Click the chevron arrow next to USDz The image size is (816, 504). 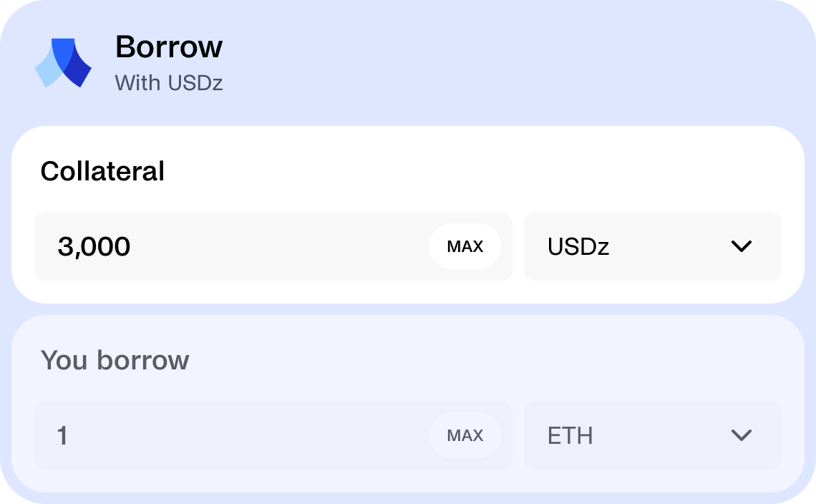coord(741,246)
